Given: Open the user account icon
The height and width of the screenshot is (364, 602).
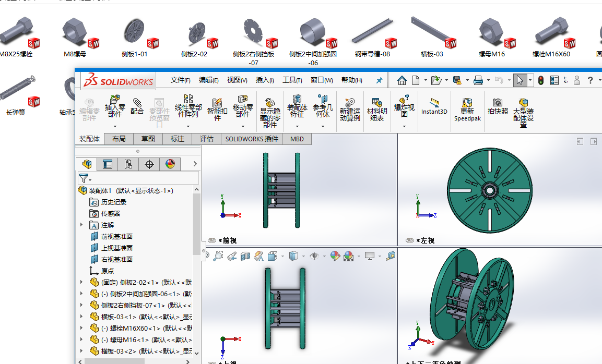Looking at the screenshot, I should tap(576, 80).
